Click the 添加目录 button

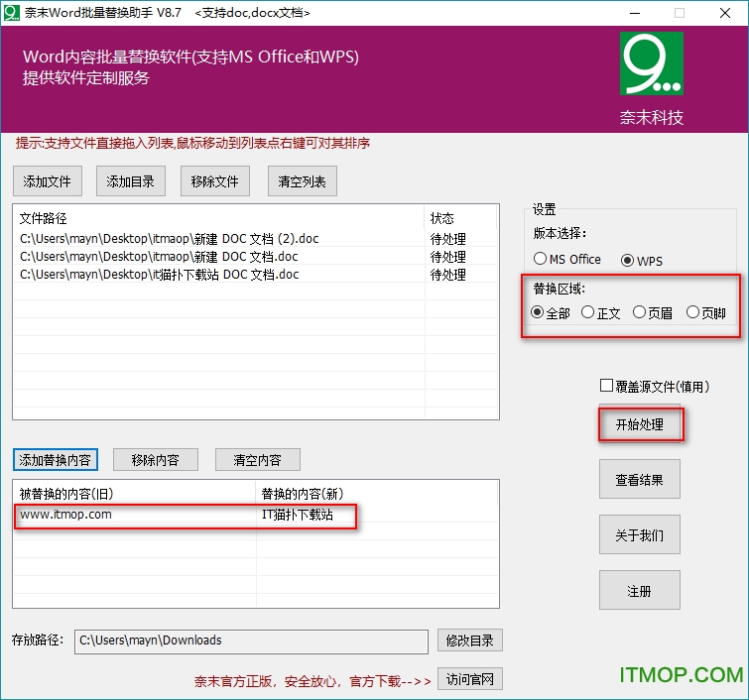130,181
